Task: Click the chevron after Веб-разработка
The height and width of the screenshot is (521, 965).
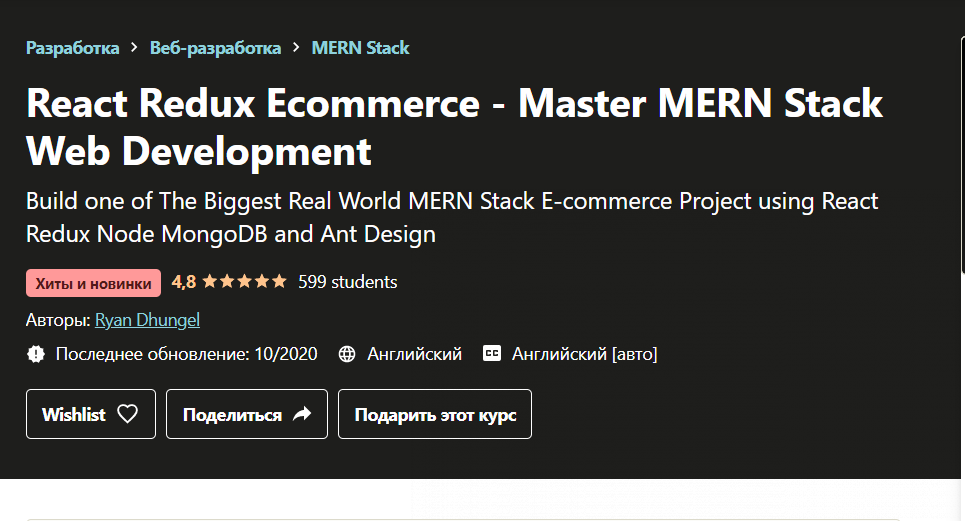Action: pos(296,48)
